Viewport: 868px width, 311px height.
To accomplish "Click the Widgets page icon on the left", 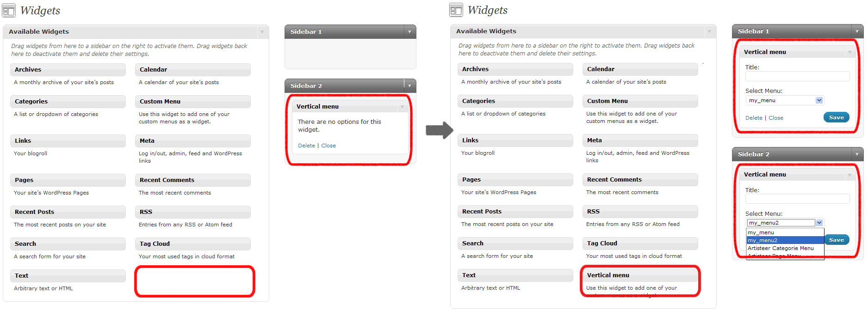I will pos(9,10).
